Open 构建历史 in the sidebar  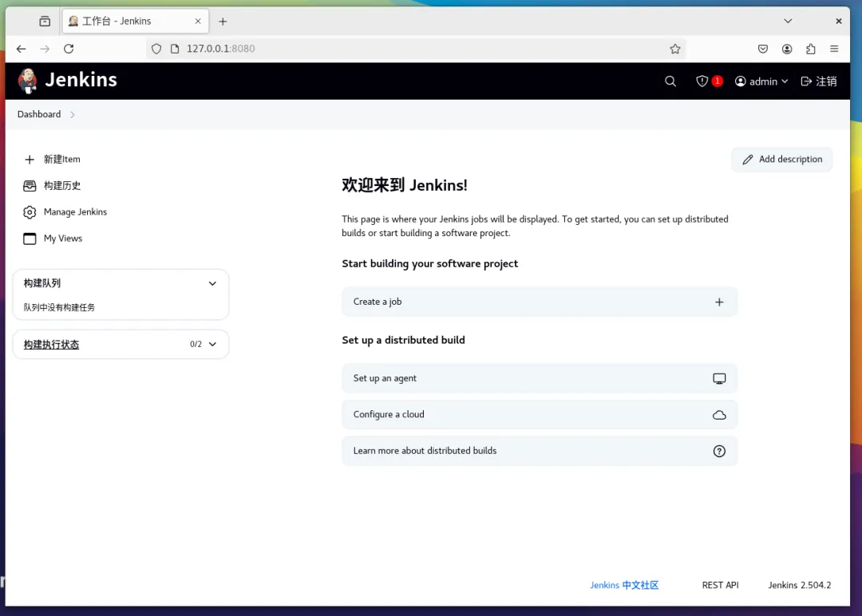pos(53,186)
